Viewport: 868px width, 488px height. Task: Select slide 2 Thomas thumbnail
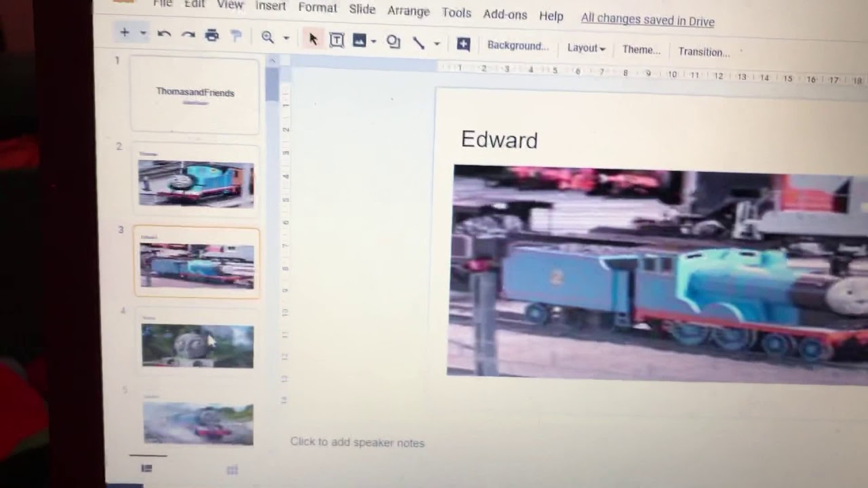pyautogui.click(x=196, y=179)
